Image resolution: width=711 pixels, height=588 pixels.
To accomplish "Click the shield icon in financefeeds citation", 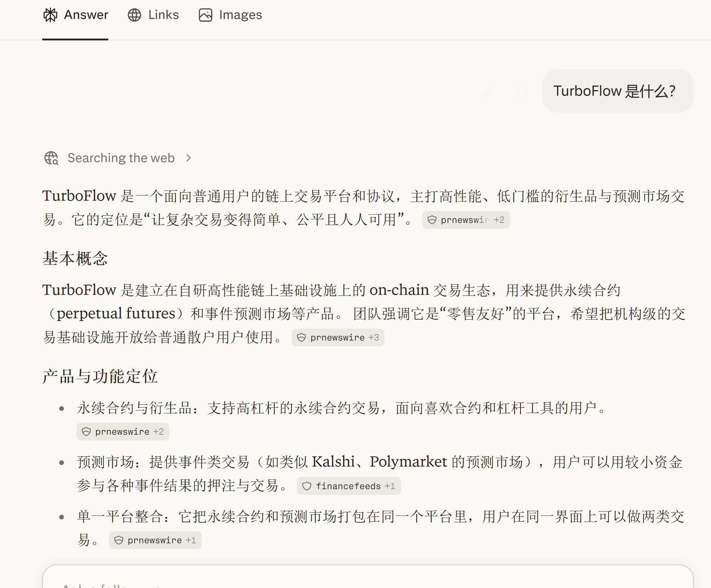I will pyautogui.click(x=307, y=486).
